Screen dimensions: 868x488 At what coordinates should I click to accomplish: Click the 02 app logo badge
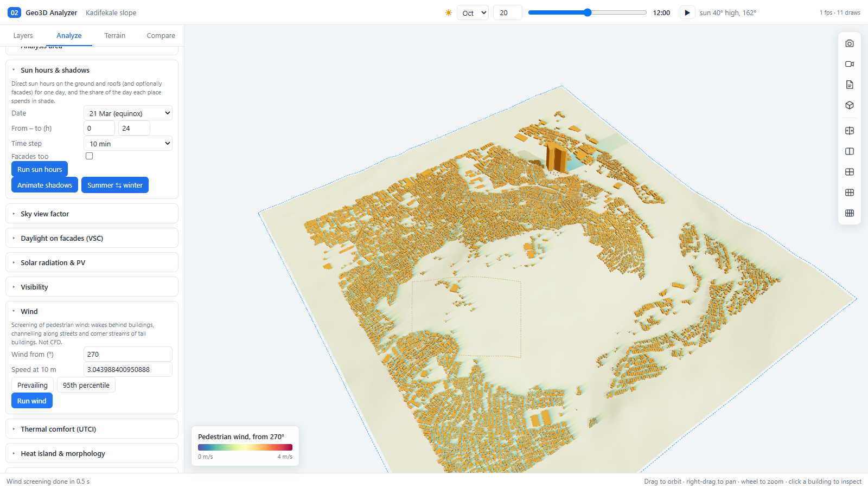(15, 12)
